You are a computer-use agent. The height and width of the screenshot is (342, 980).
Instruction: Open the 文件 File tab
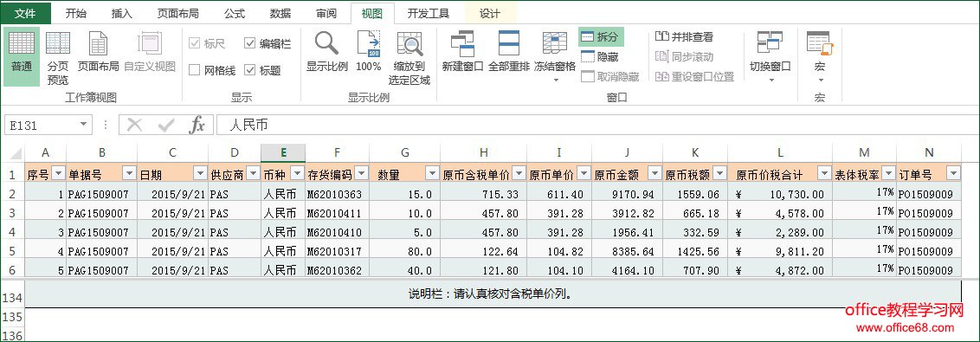click(25, 13)
